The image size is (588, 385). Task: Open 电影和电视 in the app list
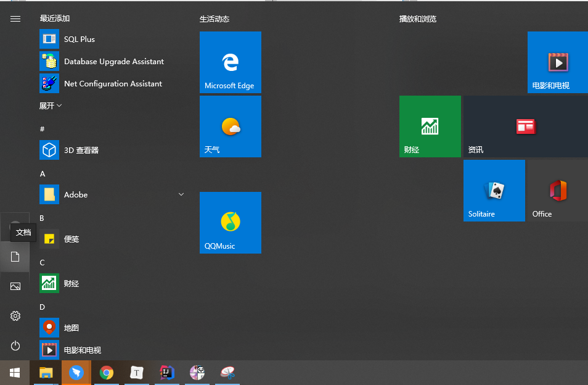pos(113,350)
